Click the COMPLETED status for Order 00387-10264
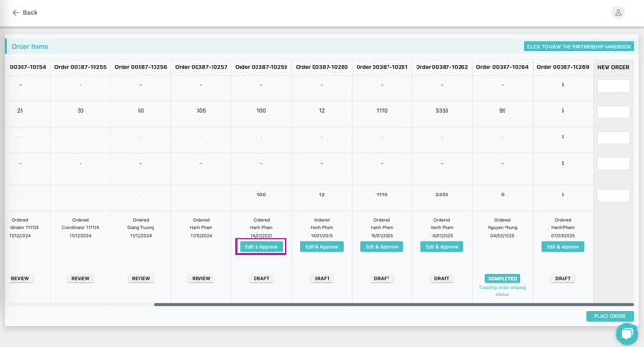 click(503, 279)
